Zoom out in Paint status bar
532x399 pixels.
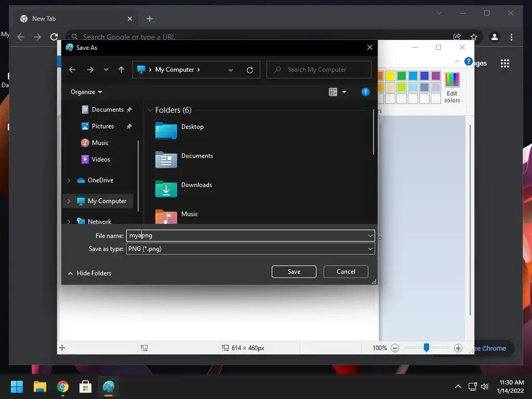[395, 348]
